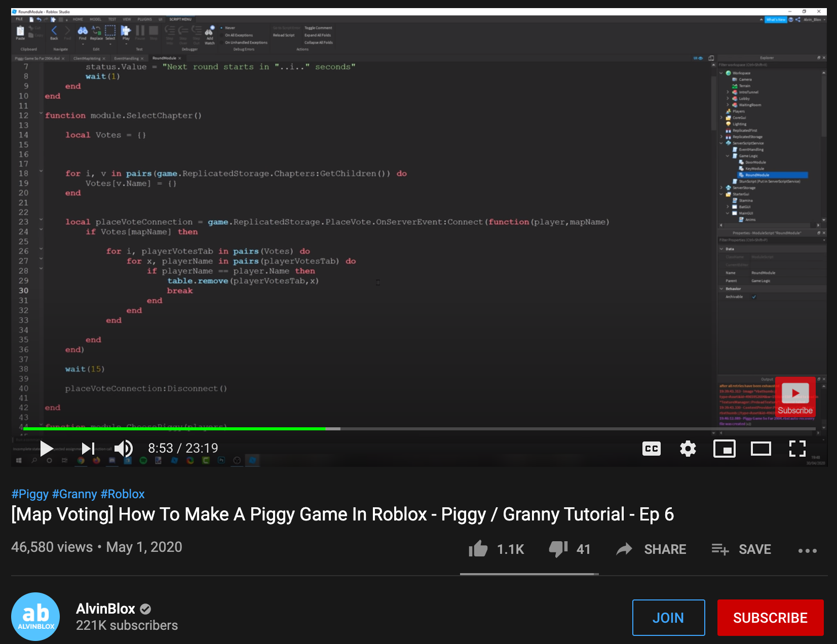The image size is (837, 644).
Task: Click Reload Script
Action: pyautogui.click(x=284, y=35)
